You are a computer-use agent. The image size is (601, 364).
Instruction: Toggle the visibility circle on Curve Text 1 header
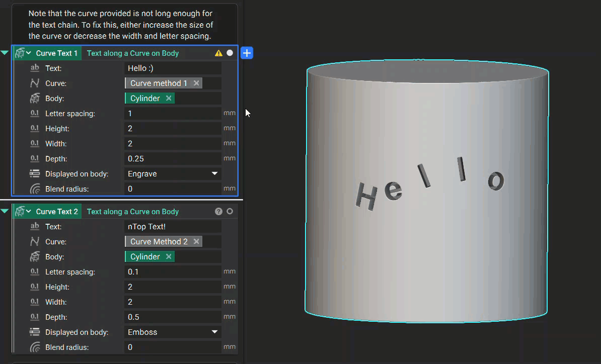pos(230,52)
